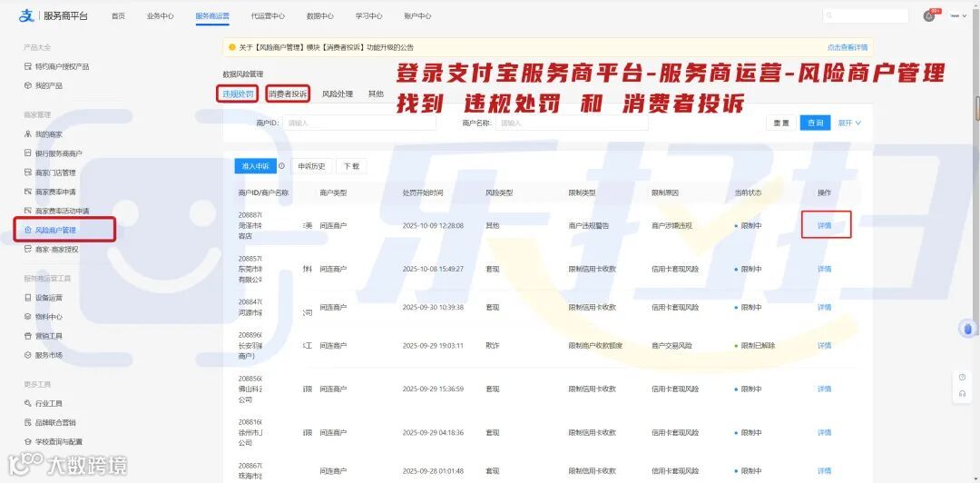Click the icon beside 学校查询与配置
Viewport: 980px width, 483px height.
point(27,442)
